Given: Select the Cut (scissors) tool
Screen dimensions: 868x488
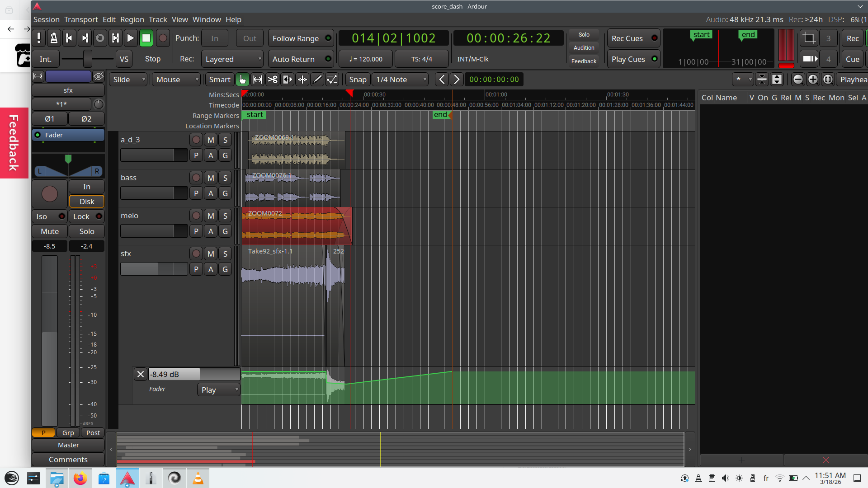Looking at the screenshot, I should pyautogui.click(x=272, y=80).
